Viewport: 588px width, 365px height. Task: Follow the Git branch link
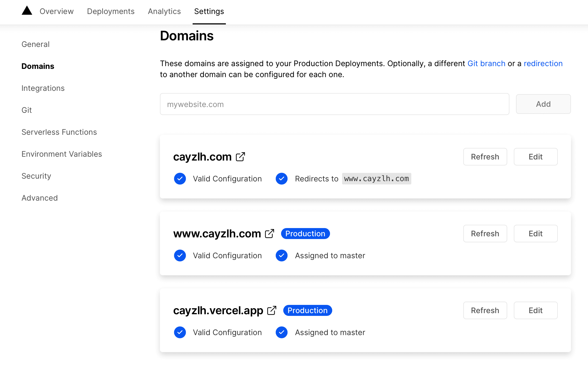[486, 63]
